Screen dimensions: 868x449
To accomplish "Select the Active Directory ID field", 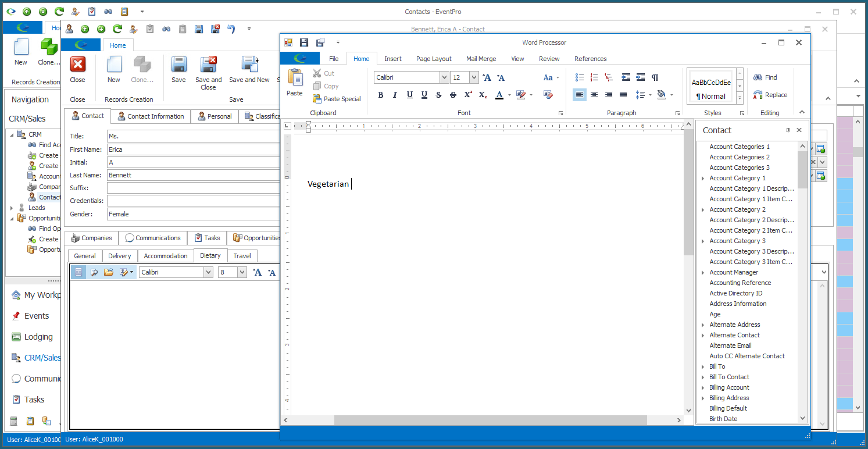I will click(x=735, y=293).
